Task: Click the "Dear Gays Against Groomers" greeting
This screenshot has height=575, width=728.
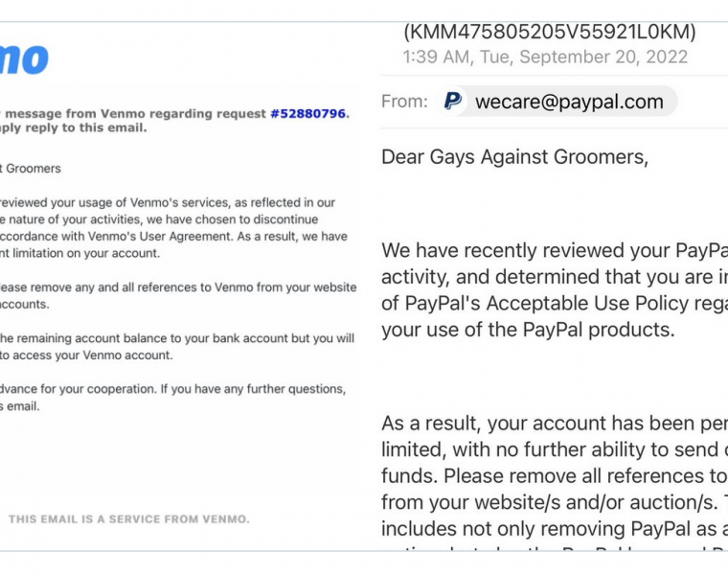Action: click(x=514, y=157)
